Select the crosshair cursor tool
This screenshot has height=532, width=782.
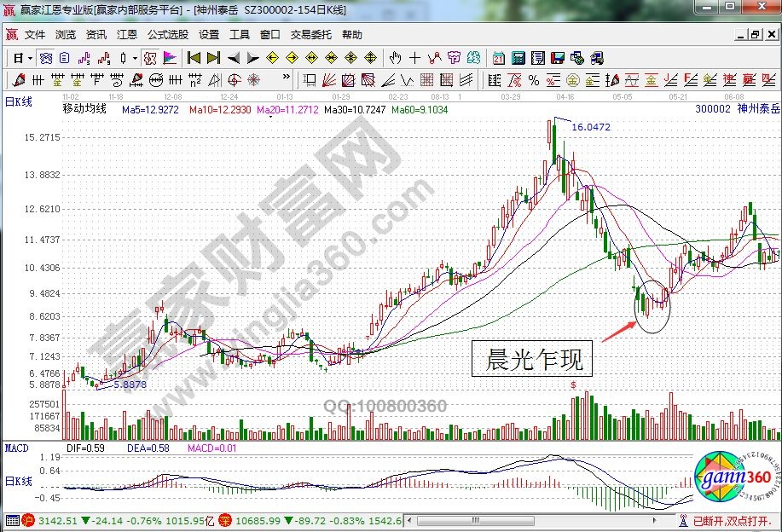point(414,58)
